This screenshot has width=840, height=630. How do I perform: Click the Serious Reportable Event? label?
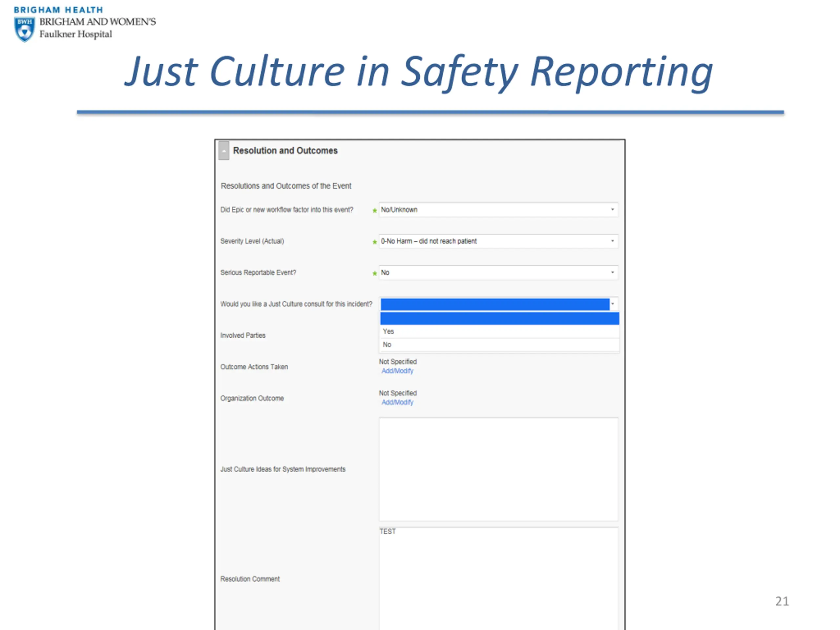(258, 273)
